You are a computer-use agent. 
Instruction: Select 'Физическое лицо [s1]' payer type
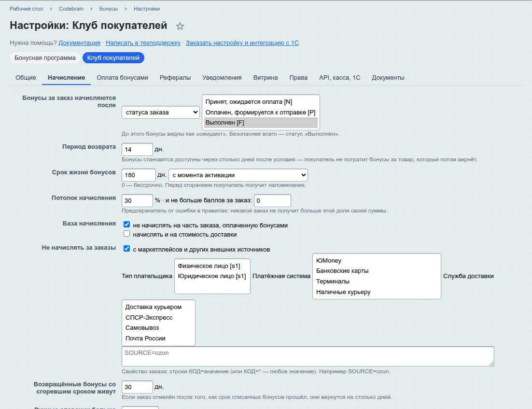click(212, 266)
